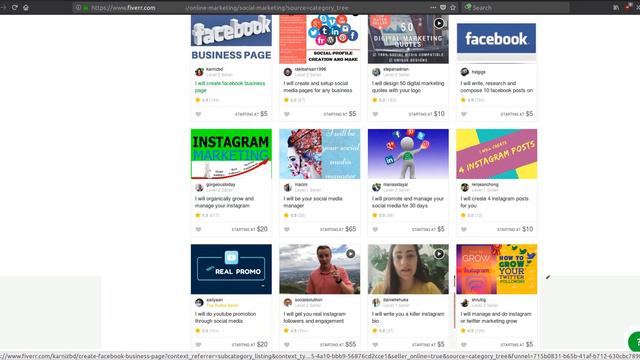Save page to Pocket icon
This screenshot has width=640, height=360.
(x=443, y=7)
